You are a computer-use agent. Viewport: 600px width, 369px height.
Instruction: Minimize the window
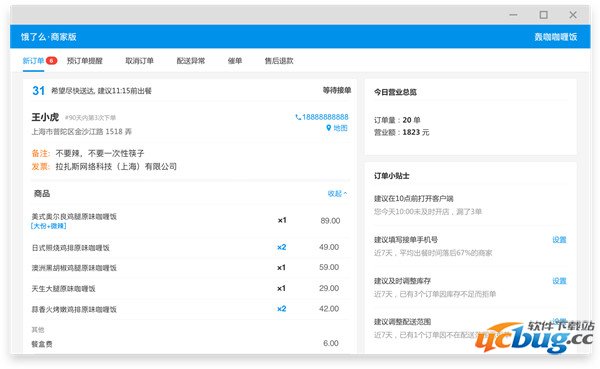pos(514,15)
